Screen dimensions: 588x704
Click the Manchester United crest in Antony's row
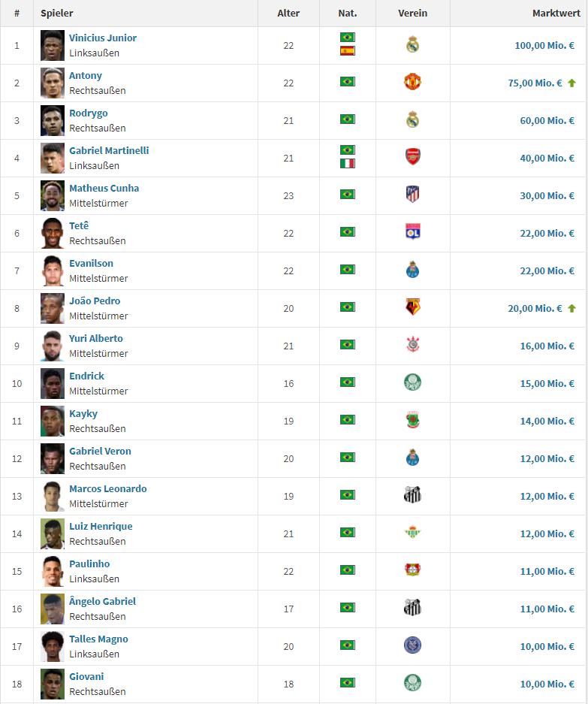412,82
